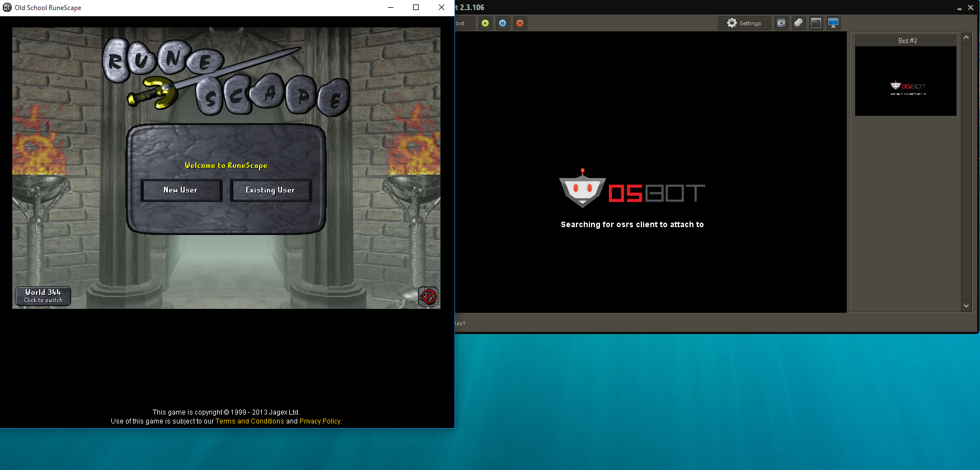Click the scroll down arrow in bot list
The width and height of the screenshot is (980, 470).
coord(966,306)
